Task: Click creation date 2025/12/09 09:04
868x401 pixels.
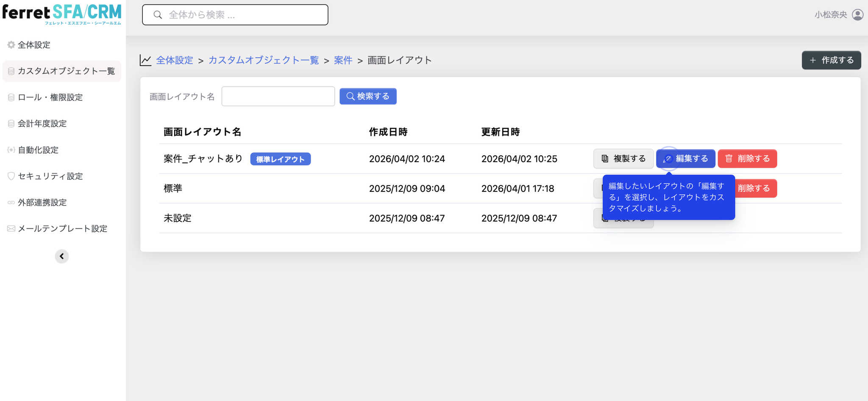Action: coord(407,188)
